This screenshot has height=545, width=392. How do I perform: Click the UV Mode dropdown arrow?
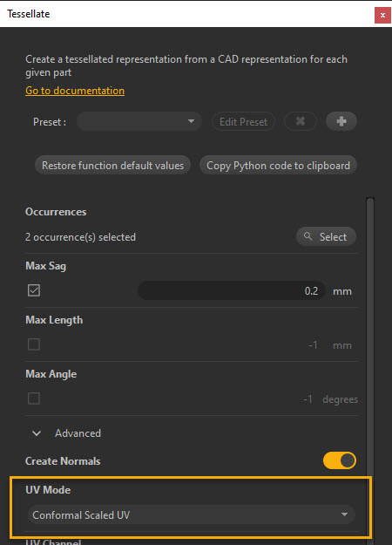click(344, 514)
